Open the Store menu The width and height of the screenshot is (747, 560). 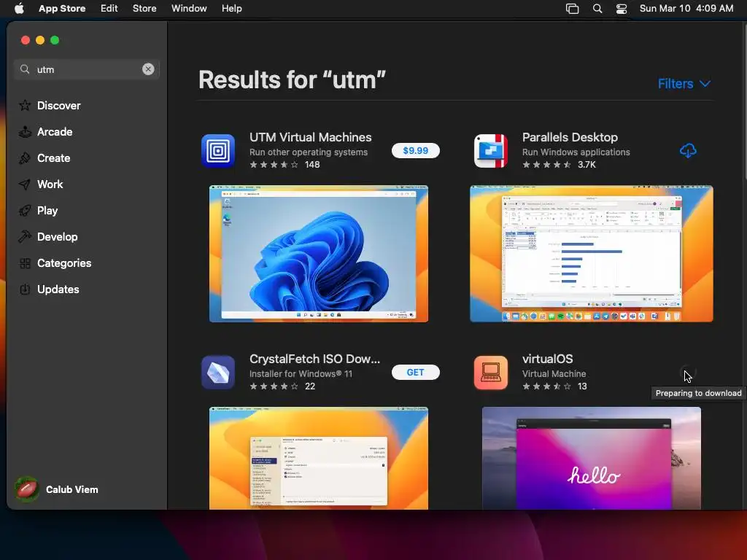click(x=144, y=8)
